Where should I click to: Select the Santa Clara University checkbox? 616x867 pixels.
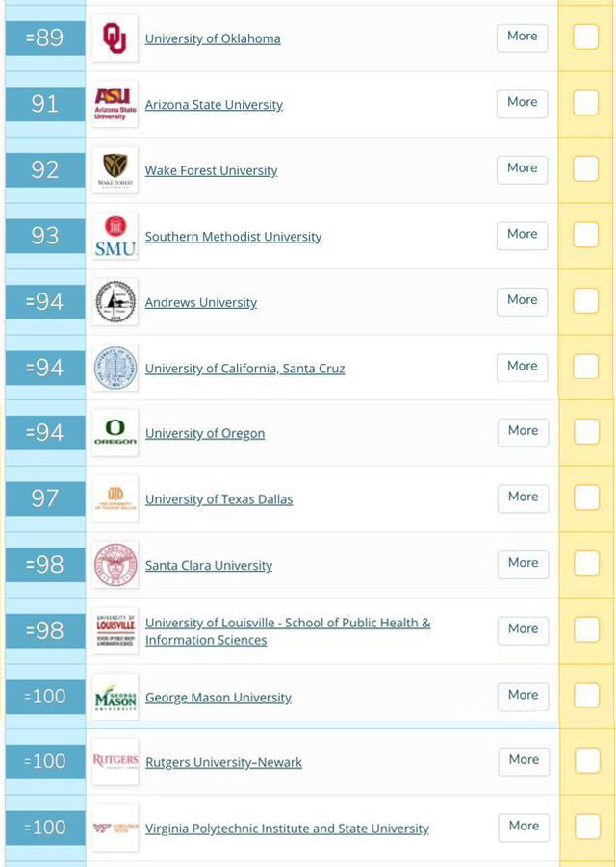[x=586, y=563]
